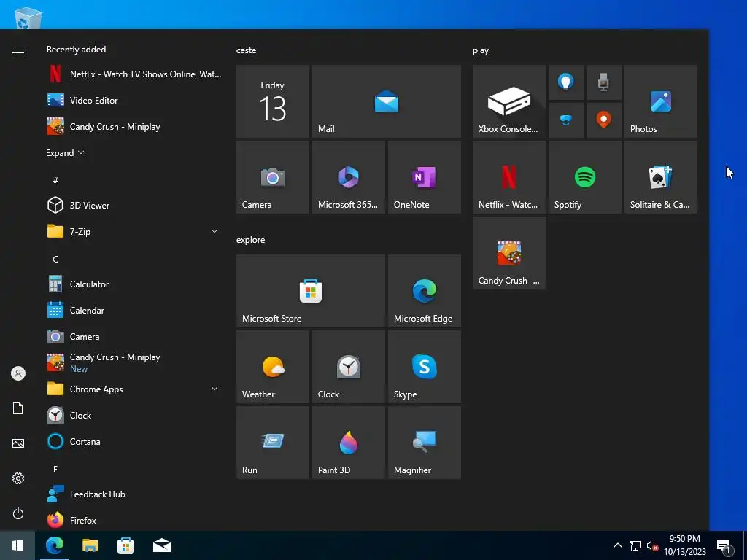Open Microsoft Store from the taskbar
Image resolution: width=747 pixels, height=560 pixels.
point(125,545)
